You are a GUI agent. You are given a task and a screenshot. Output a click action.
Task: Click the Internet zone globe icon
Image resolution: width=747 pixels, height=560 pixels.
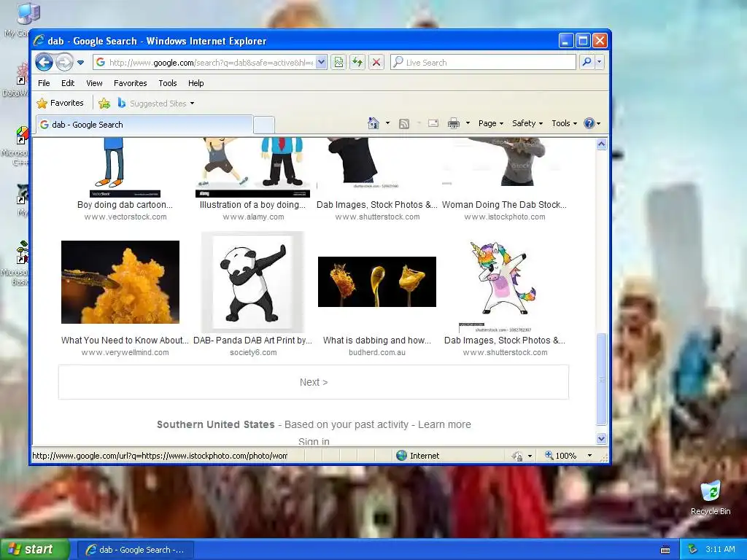pyautogui.click(x=402, y=456)
